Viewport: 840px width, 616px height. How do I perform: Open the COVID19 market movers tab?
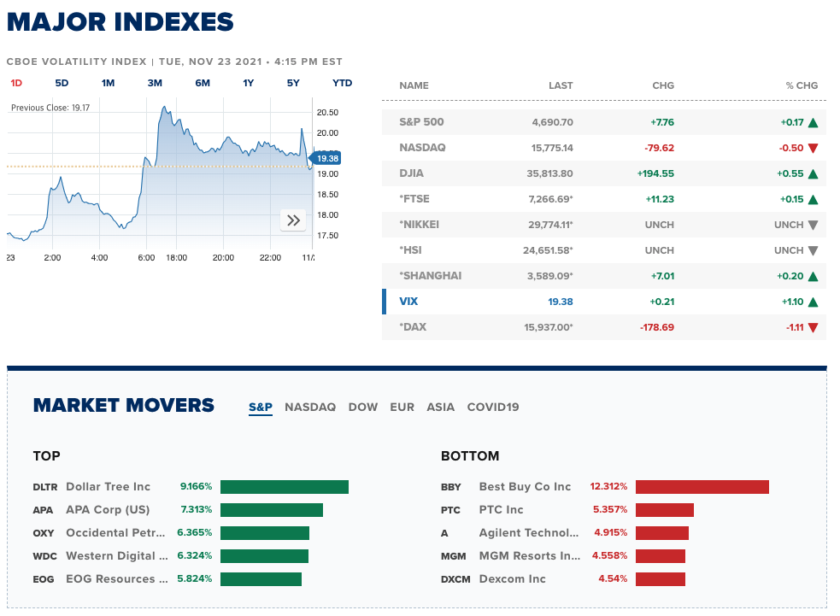tap(493, 407)
